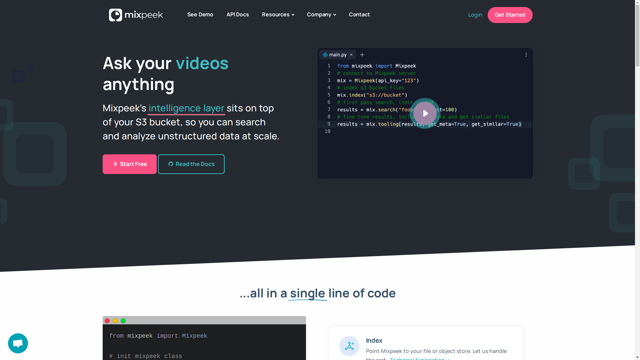Click code line 3 with api_key
The image size is (640, 360).
(x=378, y=80)
